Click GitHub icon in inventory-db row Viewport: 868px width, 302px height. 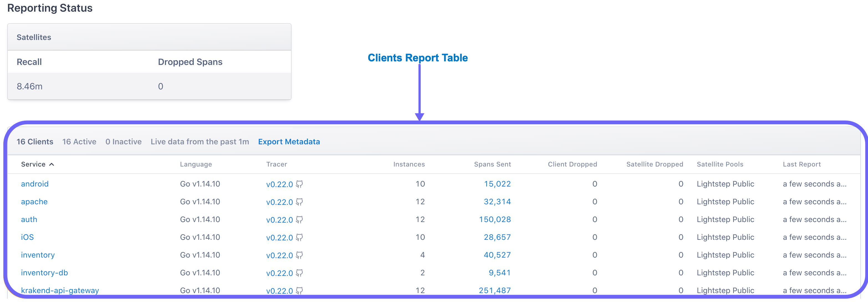[x=299, y=273]
